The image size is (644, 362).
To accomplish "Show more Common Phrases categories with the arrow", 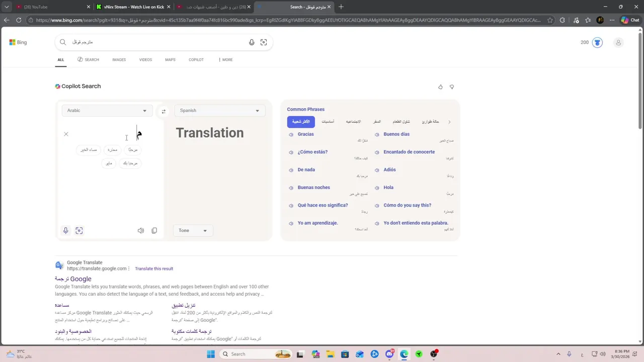I will coord(449,122).
